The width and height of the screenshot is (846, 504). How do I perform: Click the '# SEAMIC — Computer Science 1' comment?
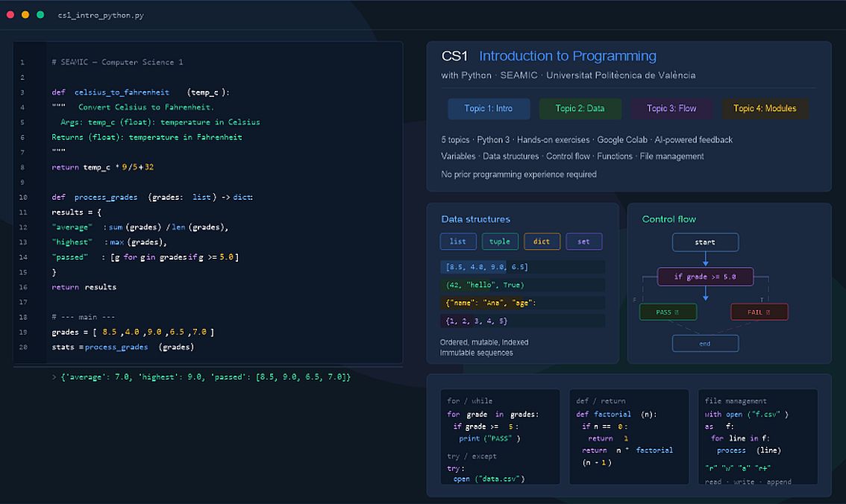pos(117,62)
